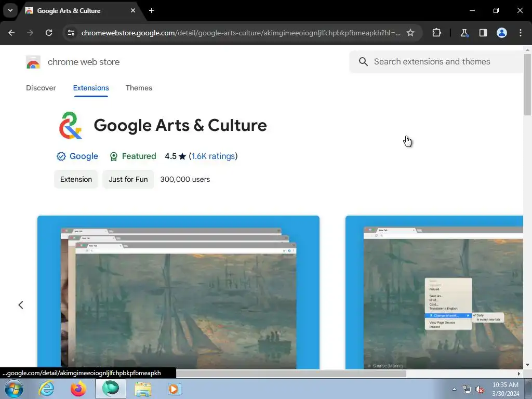Open the second screenshot showing context menu
This screenshot has width=532, height=399.
pos(434,292)
